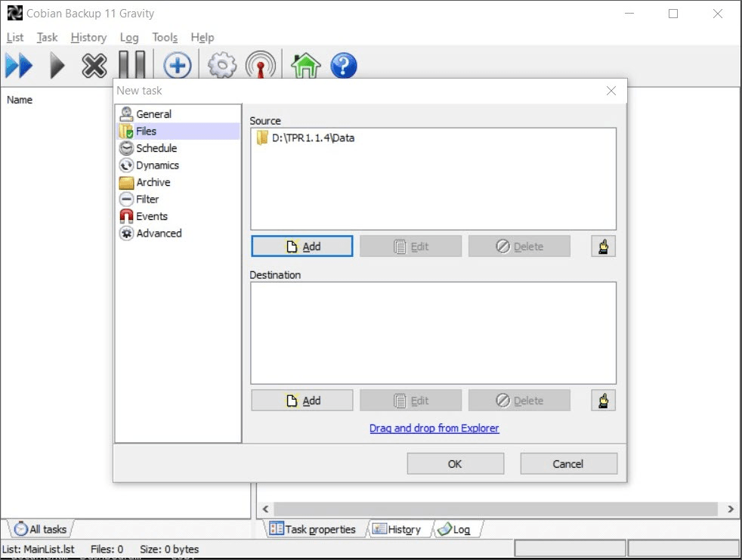Open the Log menu
This screenshot has width=742, height=560.
129,37
